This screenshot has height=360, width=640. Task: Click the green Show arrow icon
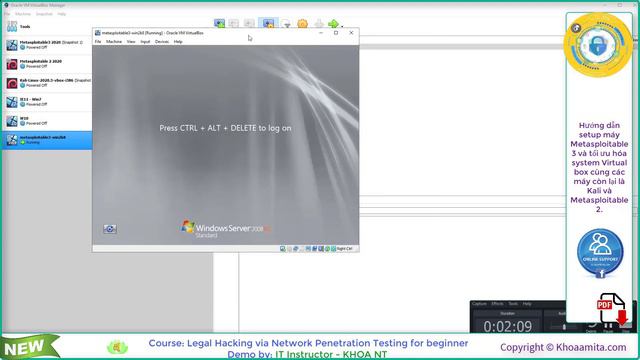tap(333, 24)
